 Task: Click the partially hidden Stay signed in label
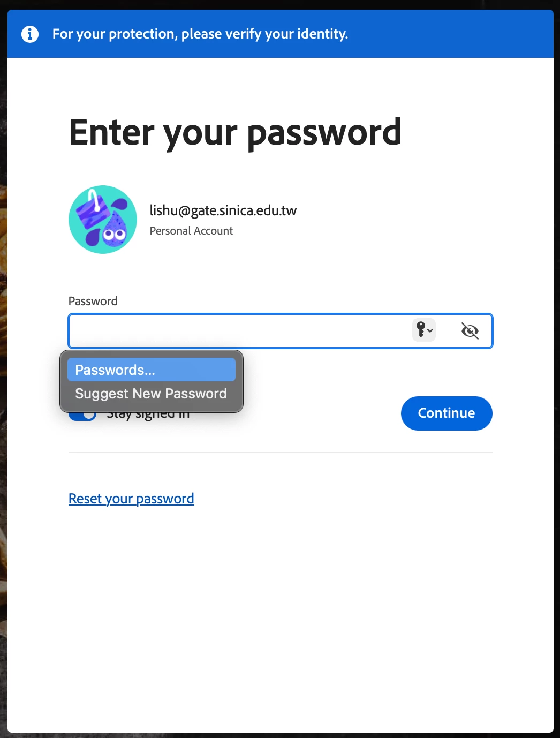tap(148, 416)
